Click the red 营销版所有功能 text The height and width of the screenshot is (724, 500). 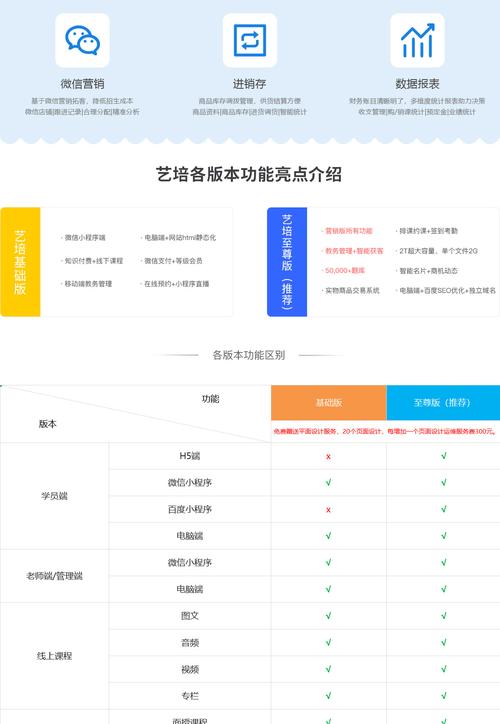coord(347,231)
